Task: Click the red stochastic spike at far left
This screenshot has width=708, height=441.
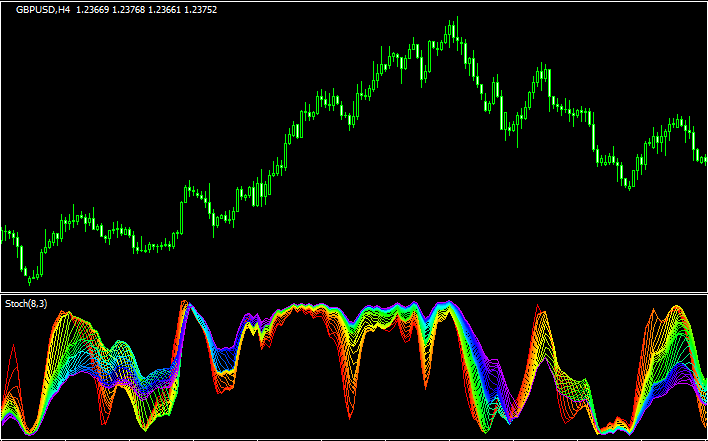Action: (13, 352)
